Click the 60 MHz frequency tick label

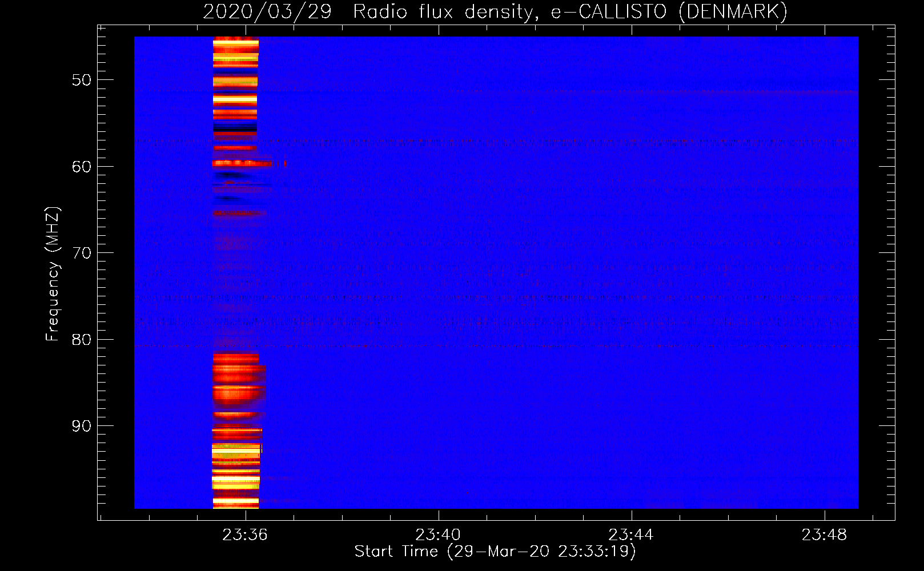[82, 167]
